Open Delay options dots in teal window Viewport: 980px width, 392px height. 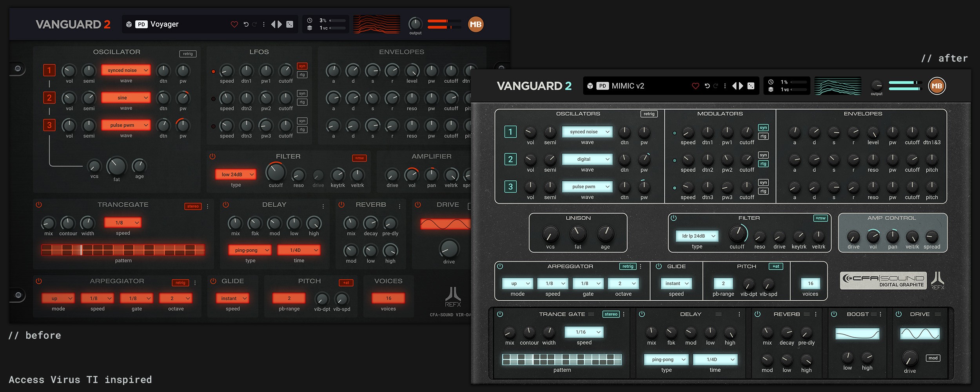tap(739, 314)
